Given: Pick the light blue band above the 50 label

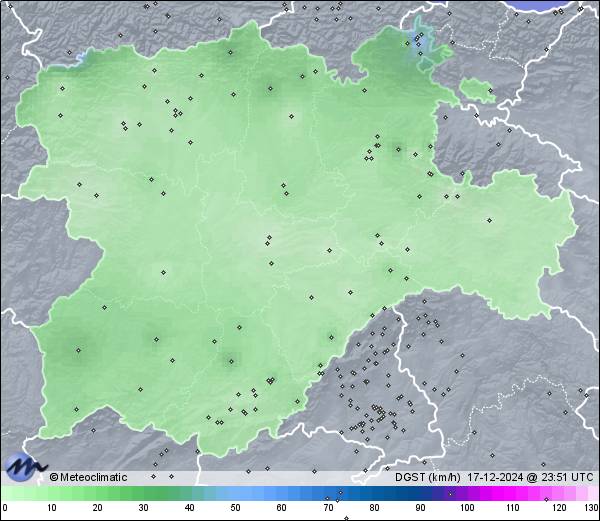Looking at the screenshot, I should click(235, 493).
